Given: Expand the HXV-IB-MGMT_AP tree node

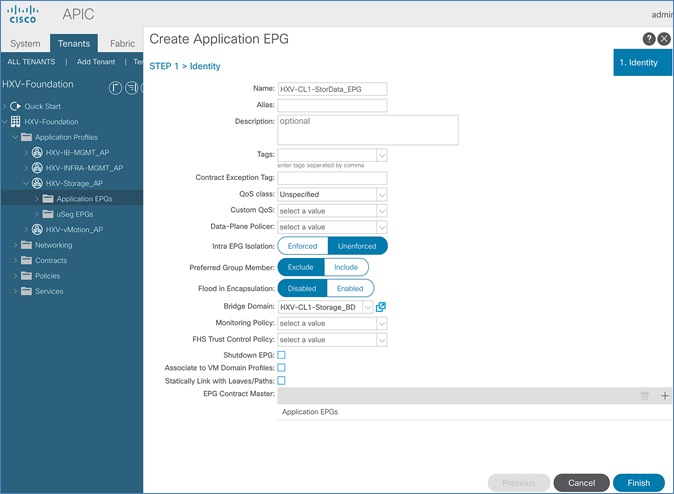Looking at the screenshot, I should point(26,152).
